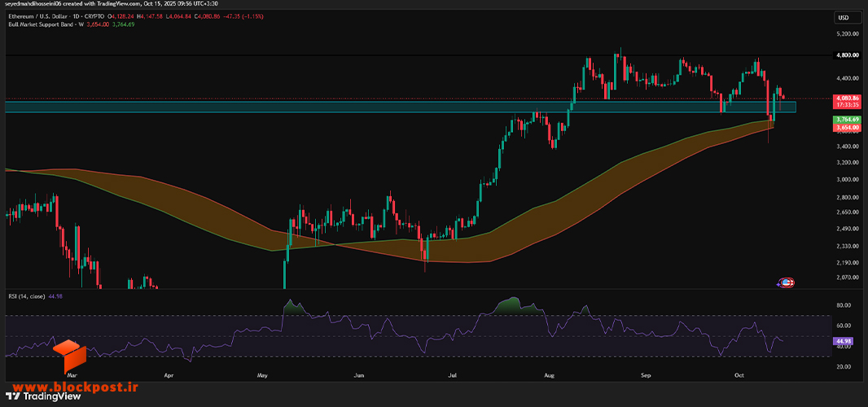Click the red 3,654.00 band value label
Viewport: 868px width, 407px height.
(848, 127)
